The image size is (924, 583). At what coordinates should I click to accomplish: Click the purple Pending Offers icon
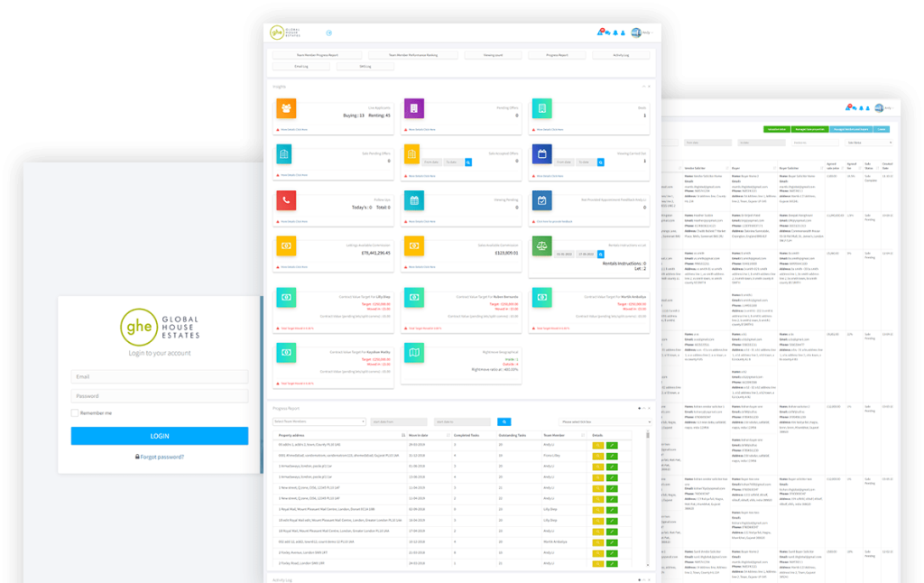click(413, 109)
